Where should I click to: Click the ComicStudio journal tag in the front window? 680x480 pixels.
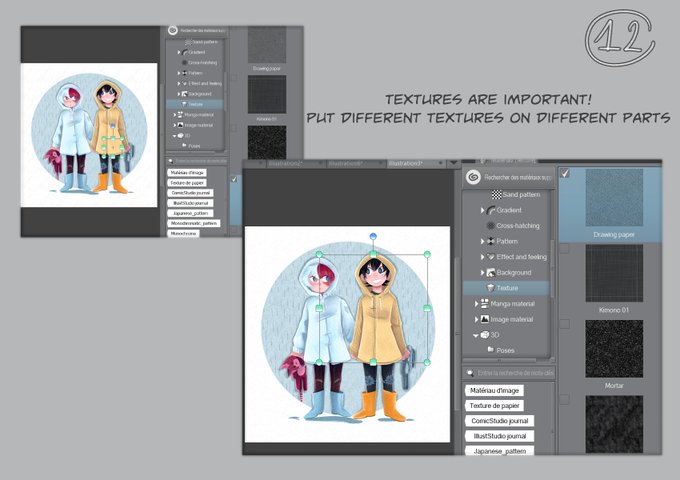[500, 421]
